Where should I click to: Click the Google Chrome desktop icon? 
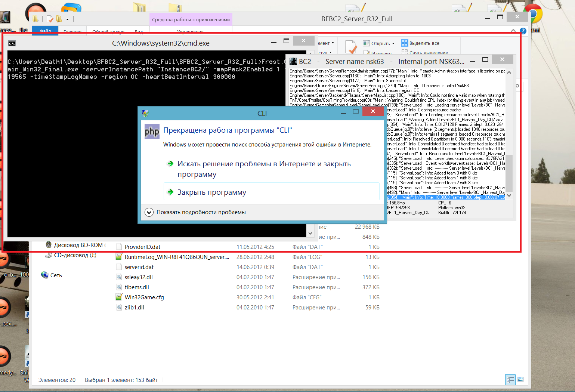[x=533, y=14]
